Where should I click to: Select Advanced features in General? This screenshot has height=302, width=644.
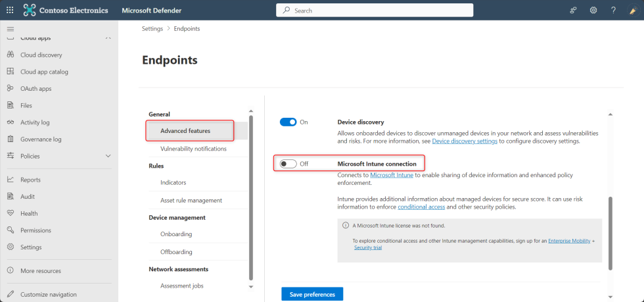185,131
